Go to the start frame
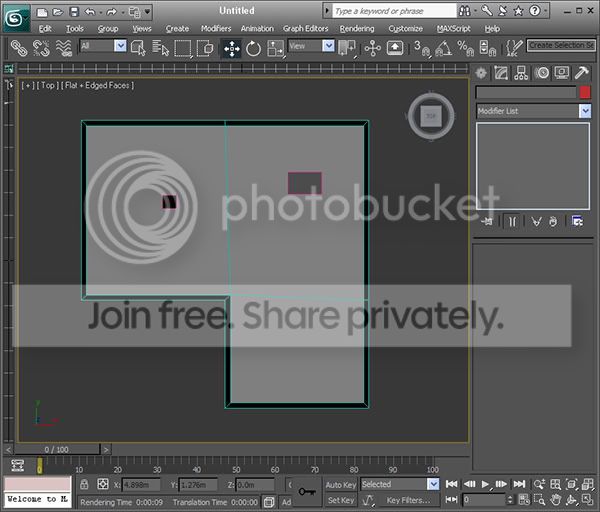Viewport: 600px width, 512px height. coord(452,484)
